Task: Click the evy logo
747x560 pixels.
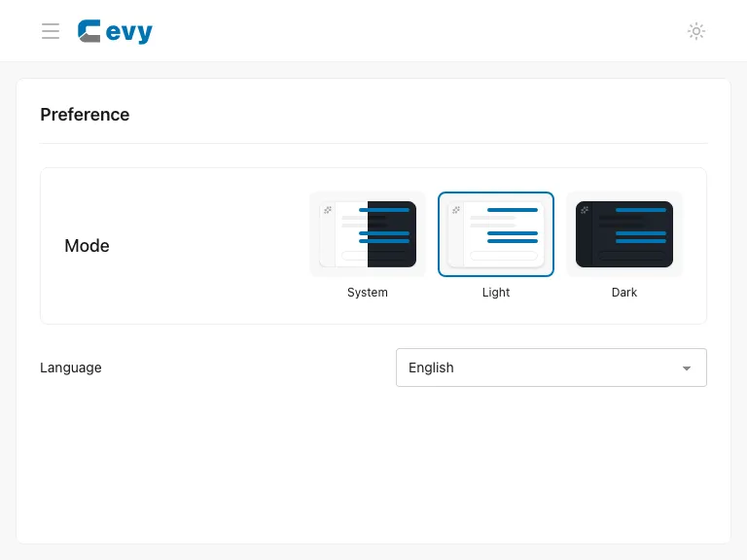Action: click(x=116, y=31)
